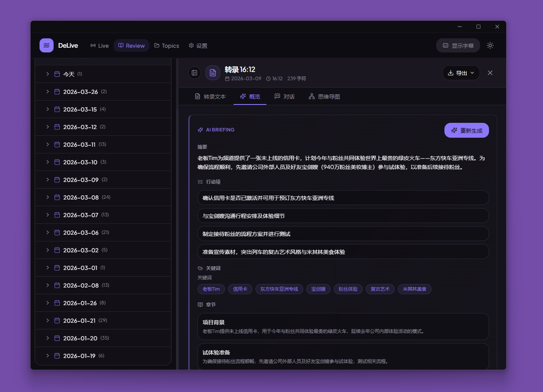Click the 行动项 list icon
Viewport: 543px width, 392px height.
pyautogui.click(x=200, y=182)
